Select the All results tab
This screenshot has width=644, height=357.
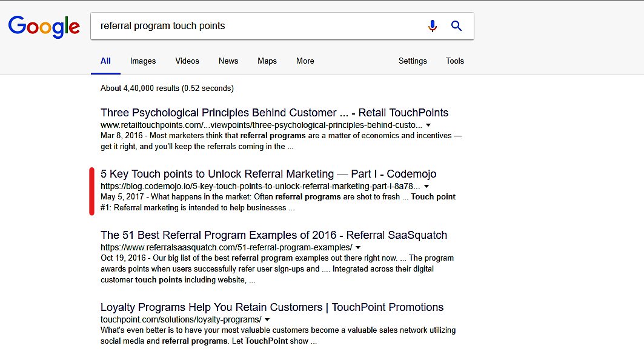tap(105, 61)
